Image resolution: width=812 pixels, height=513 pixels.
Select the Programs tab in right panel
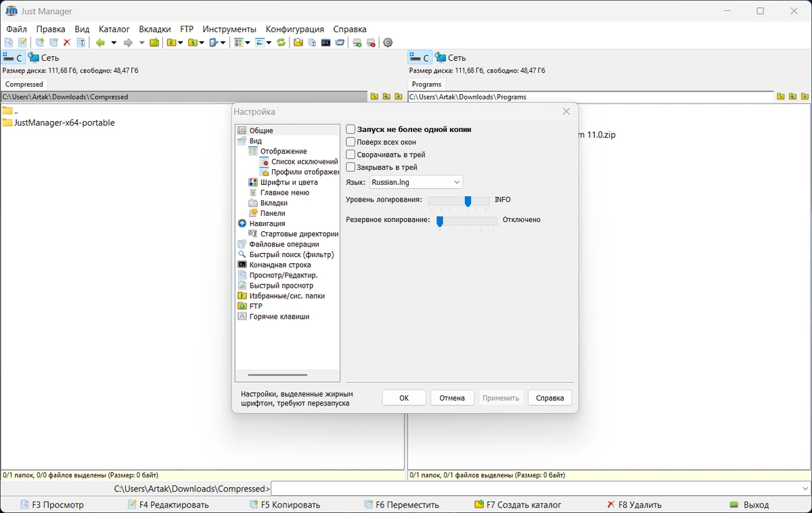point(427,85)
